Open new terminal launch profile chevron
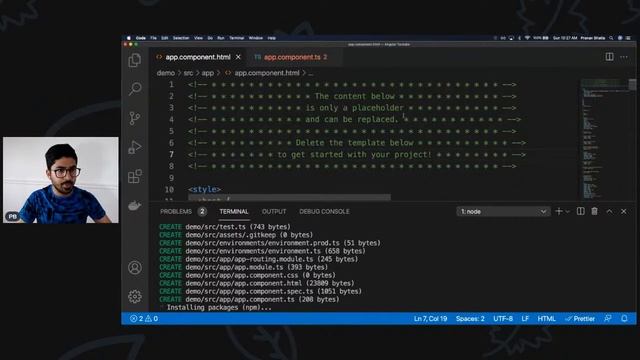 coord(567,211)
